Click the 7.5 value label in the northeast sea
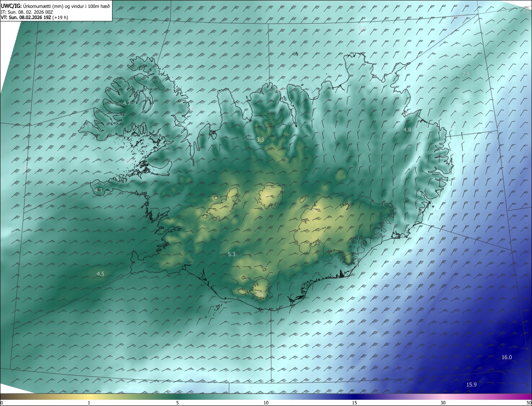Image resolution: width=532 pixels, height=406 pixels. (x=466, y=74)
